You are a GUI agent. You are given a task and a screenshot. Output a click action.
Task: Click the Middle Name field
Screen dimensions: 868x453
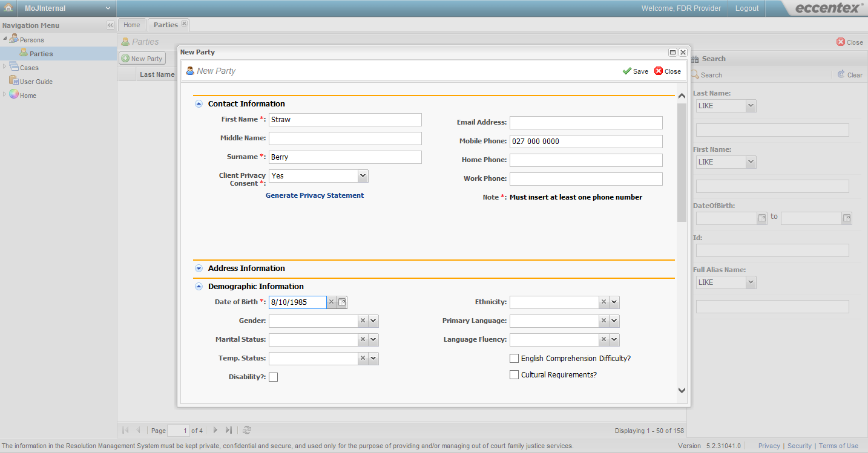(x=345, y=139)
